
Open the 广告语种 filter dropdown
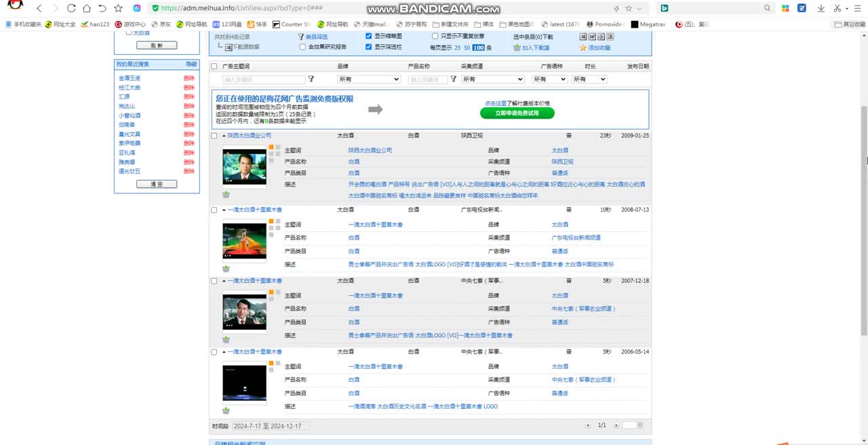pyautogui.click(x=549, y=79)
